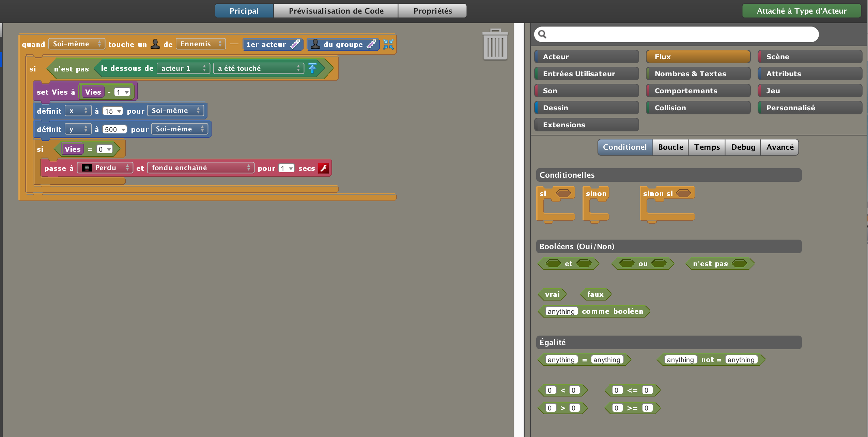
Task: Open the Scène block category
Action: (x=810, y=57)
